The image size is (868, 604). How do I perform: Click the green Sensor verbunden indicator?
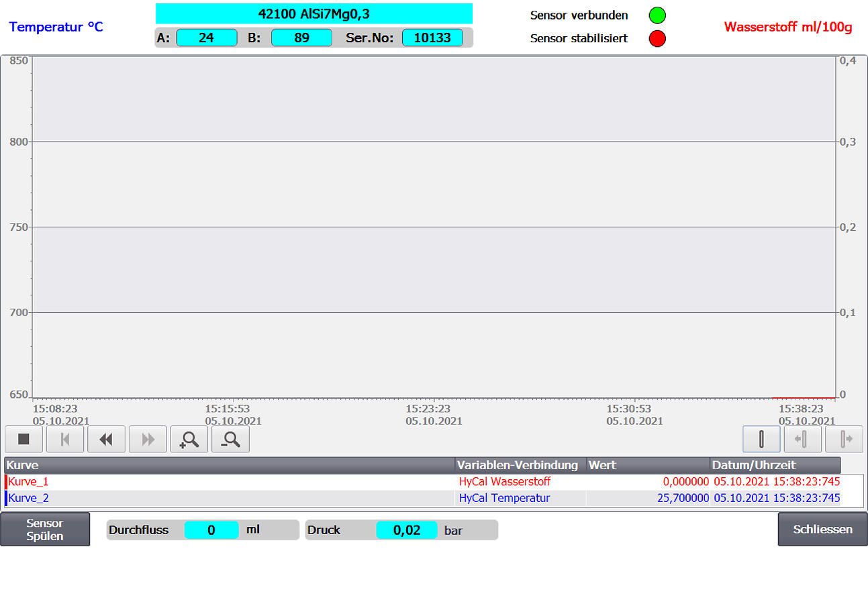tap(657, 15)
